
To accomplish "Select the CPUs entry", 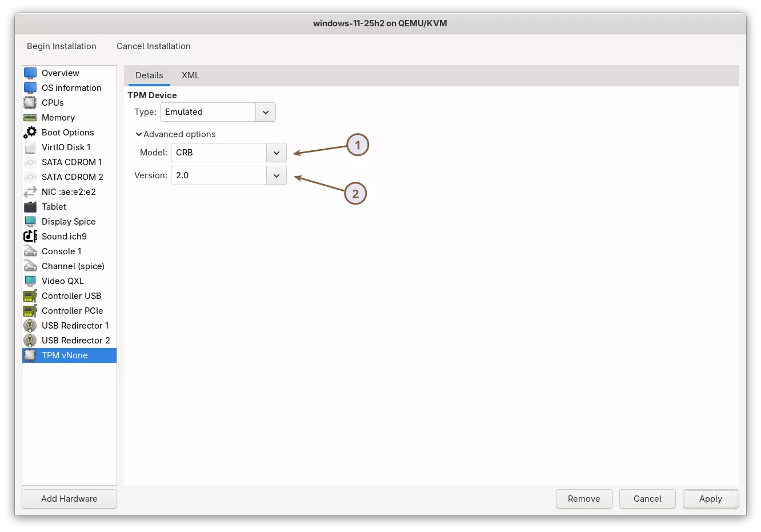I will coord(69,103).
